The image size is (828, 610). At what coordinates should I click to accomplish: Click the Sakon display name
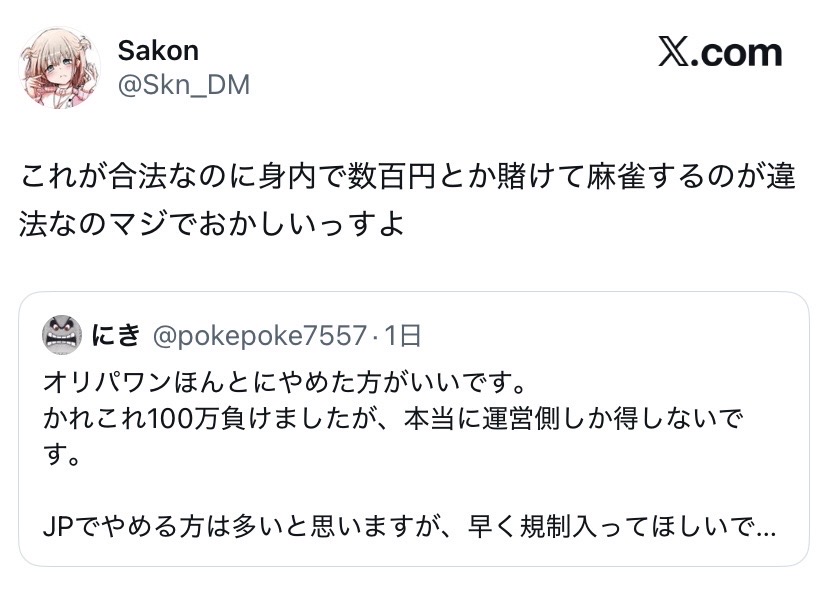158,50
